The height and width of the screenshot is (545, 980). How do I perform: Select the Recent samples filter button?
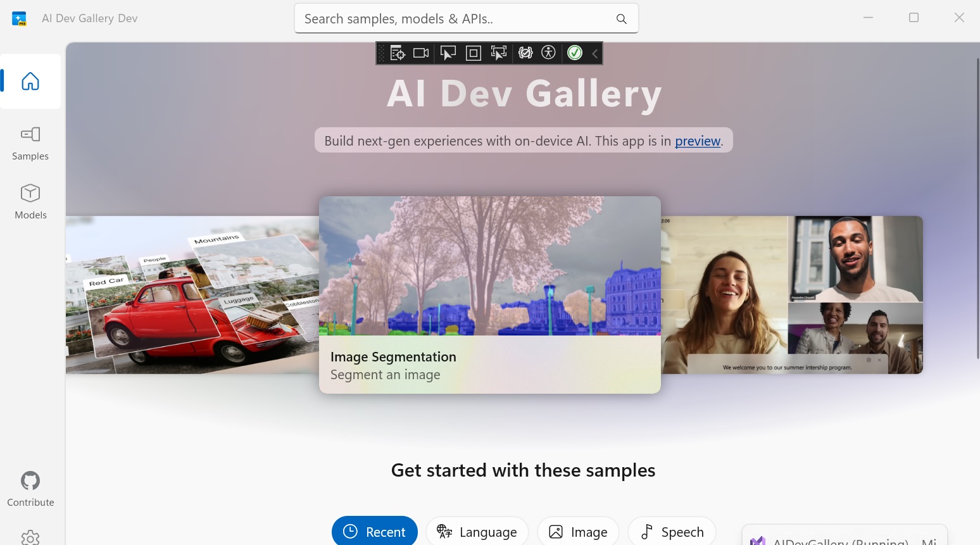(x=375, y=531)
